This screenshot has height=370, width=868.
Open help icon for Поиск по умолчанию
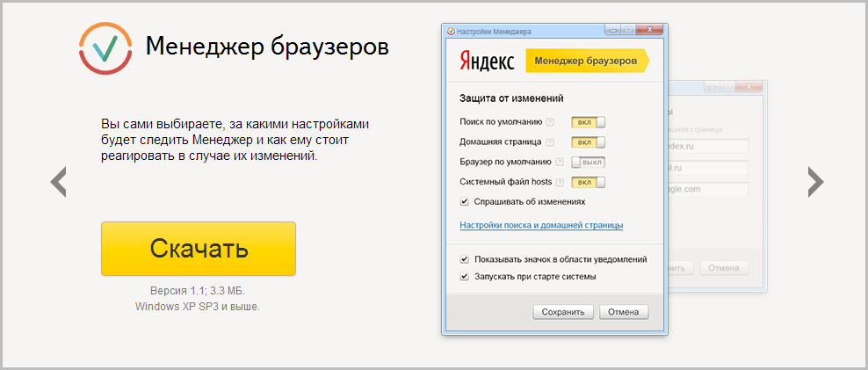coord(550,122)
